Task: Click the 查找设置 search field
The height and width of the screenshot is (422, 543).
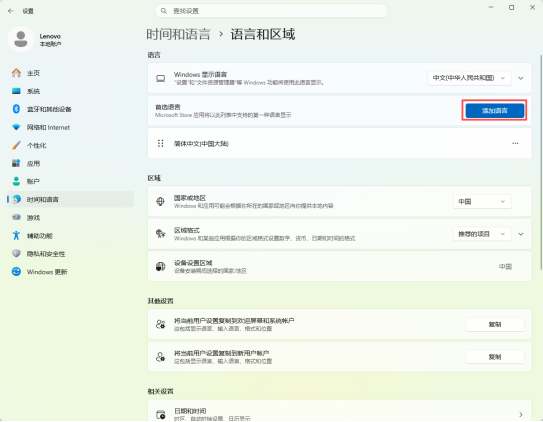Action: (271, 11)
